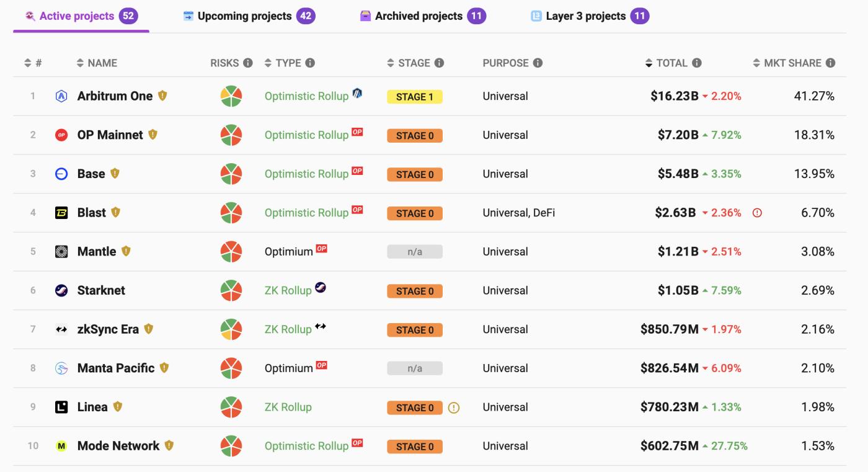The image size is (868, 472).
Task: Sort table by STAGE column
Action: [x=409, y=63]
